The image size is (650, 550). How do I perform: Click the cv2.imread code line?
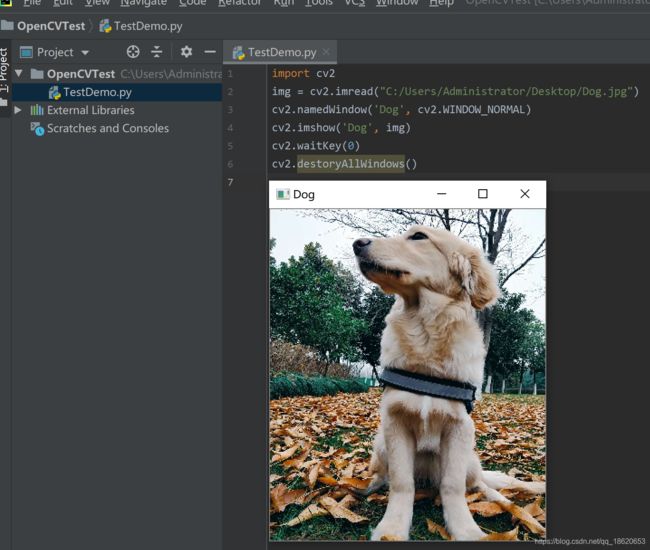(x=455, y=91)
